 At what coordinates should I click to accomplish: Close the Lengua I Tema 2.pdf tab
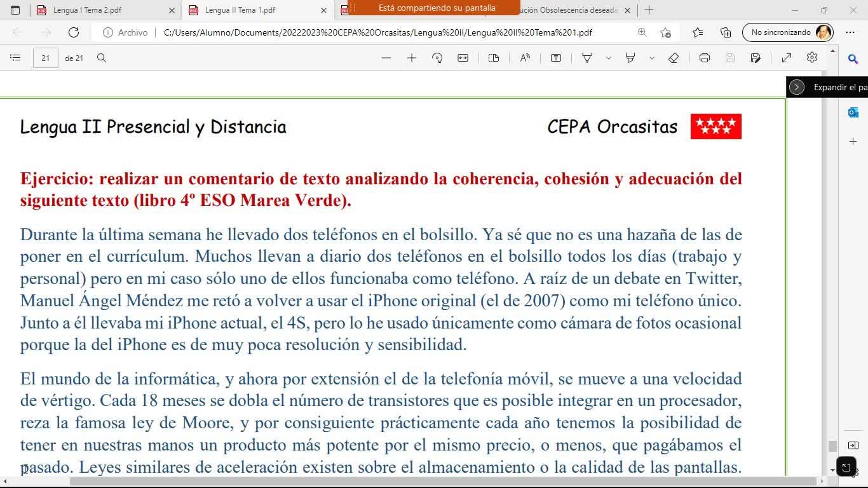click(x=172, y=10)
